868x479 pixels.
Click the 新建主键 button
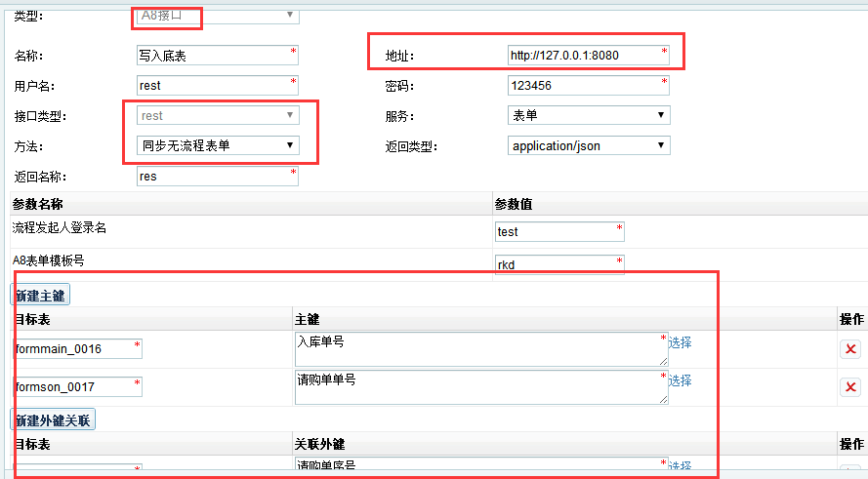click(x=40, y=296)
